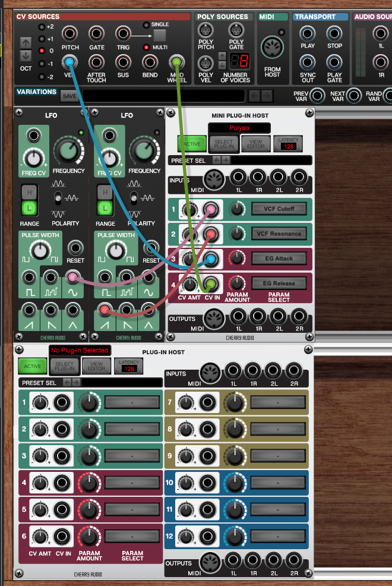Click the PITCH jack in CV Sources
The width and height of the screenshot is (392, 586).
[69, 34]
